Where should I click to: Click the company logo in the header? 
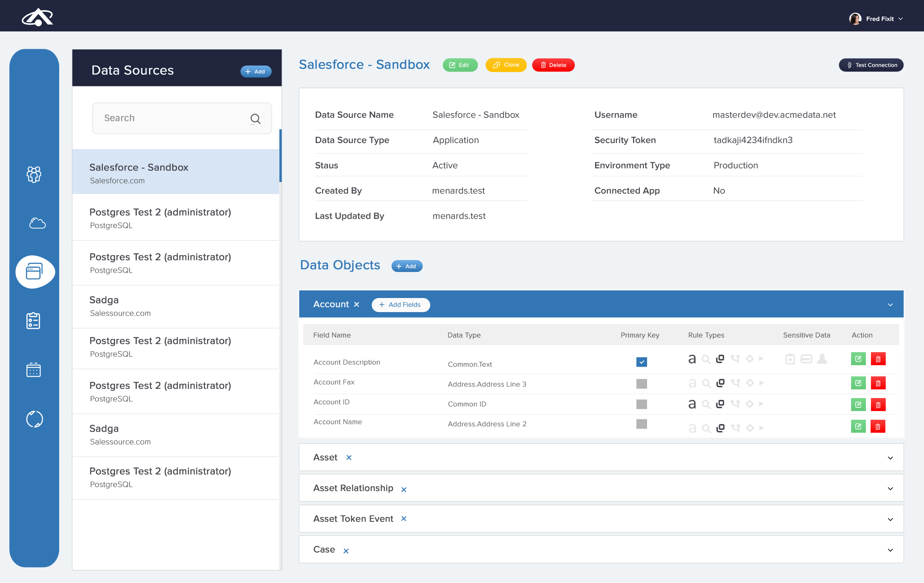[37, 17]
